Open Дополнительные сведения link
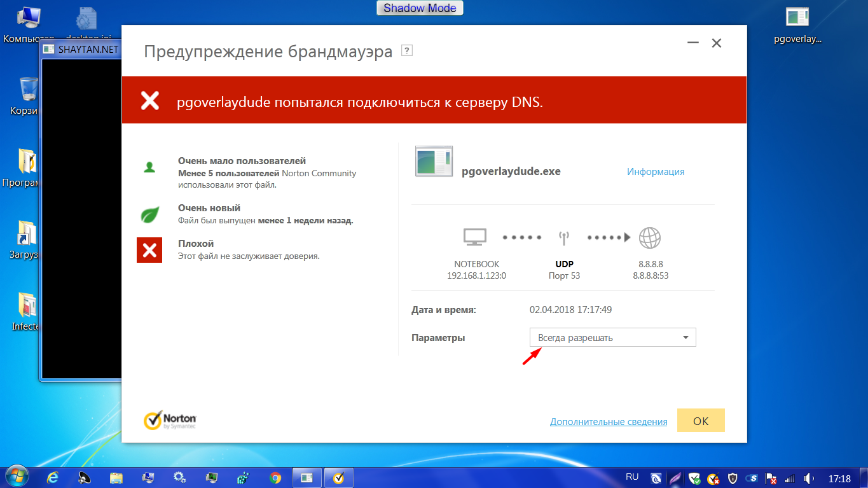Screen dimensions: 868x488 [x=609, y=422]
